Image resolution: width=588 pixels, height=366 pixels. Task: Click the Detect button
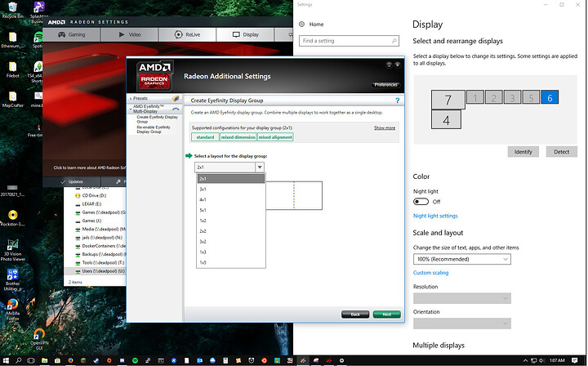(561, 152)
